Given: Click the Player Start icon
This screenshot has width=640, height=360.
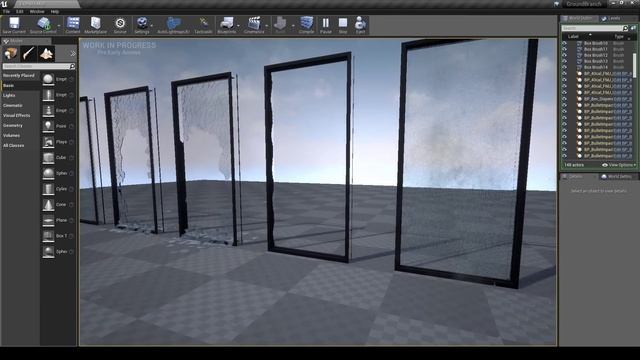Looking at the screenshot, I should coord(48,142).
